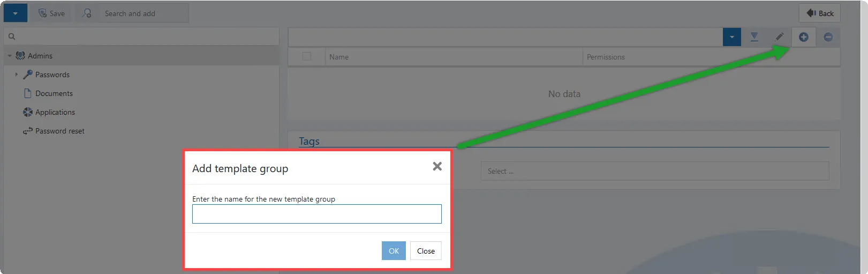The height and width of the screenshot is (274, 868).
Task: Click the Close button in the dialog
Action: tap(426, 251)
